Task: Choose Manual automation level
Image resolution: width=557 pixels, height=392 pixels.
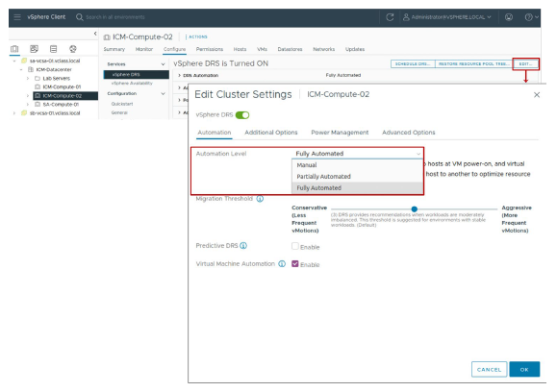Action: (357, 165)
